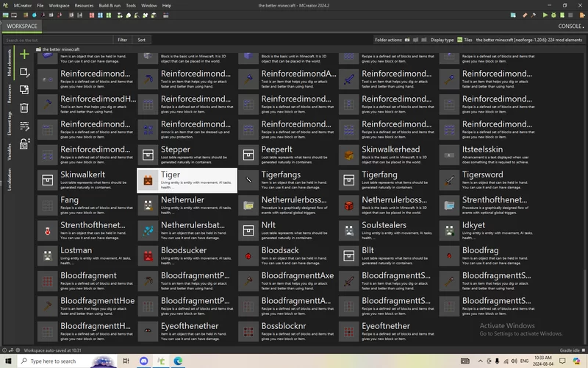Select the BloodfragmenttAxe tool tile
Image resolution: width=588 pixels, height=368 pixels.
[287, 281]
